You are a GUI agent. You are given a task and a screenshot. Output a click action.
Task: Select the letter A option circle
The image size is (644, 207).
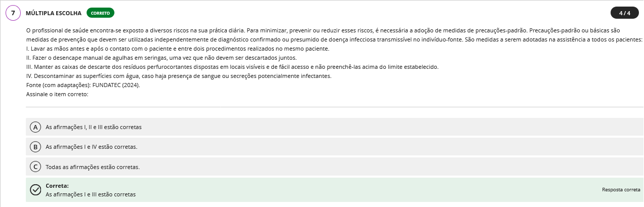[35, 127]
